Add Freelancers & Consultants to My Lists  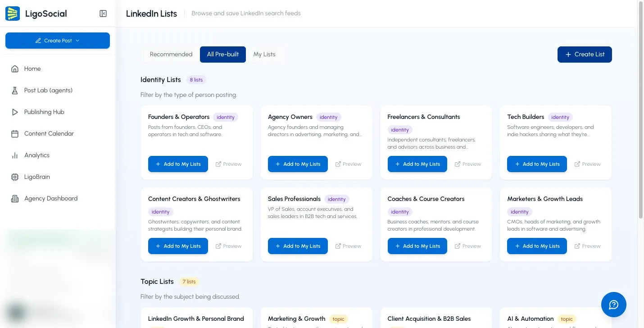[417, 164]
